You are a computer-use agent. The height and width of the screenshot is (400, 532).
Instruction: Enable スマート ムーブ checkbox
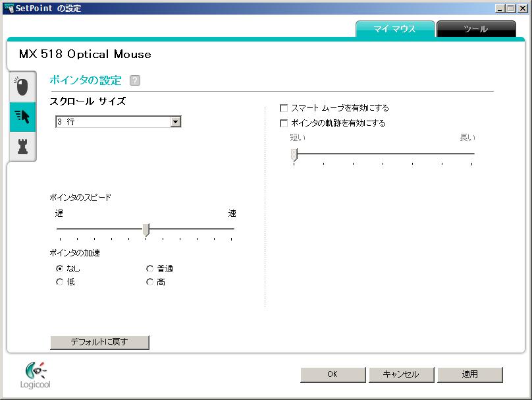coord(284,108)
